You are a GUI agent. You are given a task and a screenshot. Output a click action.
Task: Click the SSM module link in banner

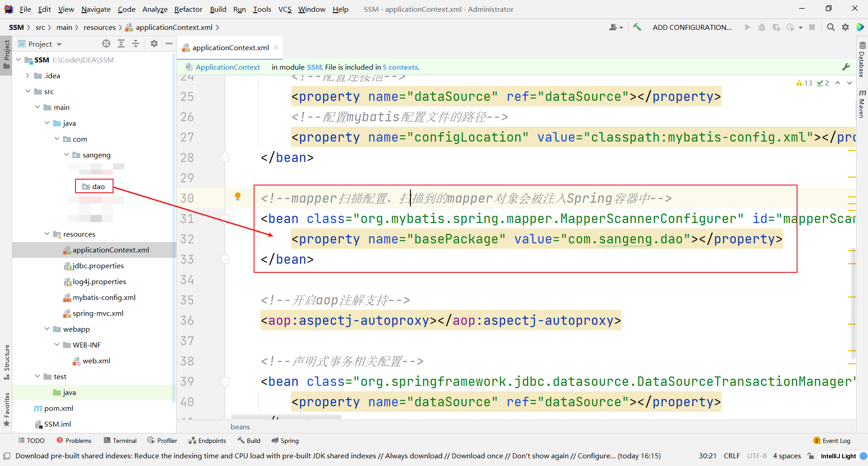(x=314, y=67)
